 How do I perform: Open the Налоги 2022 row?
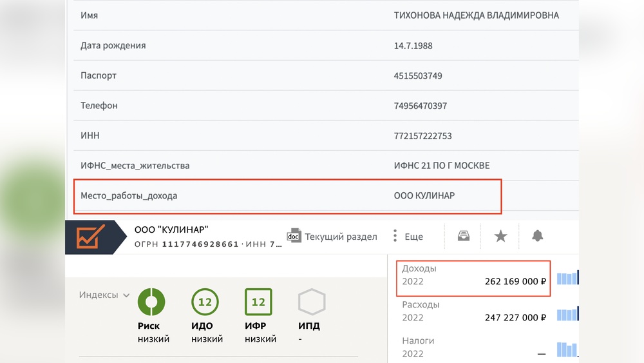[x=474, y=347]
